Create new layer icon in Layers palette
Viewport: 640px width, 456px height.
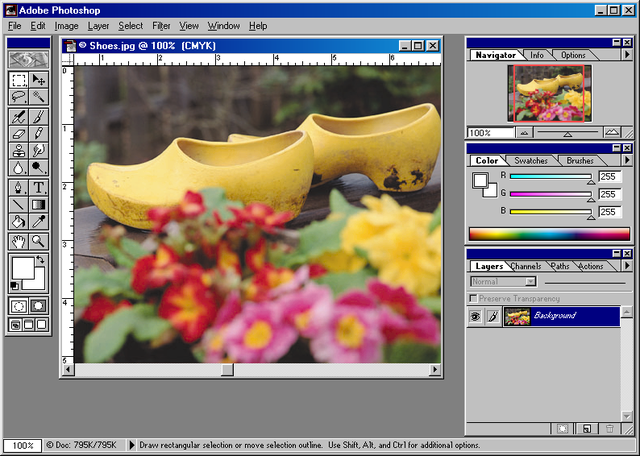(x=587, y=429)
